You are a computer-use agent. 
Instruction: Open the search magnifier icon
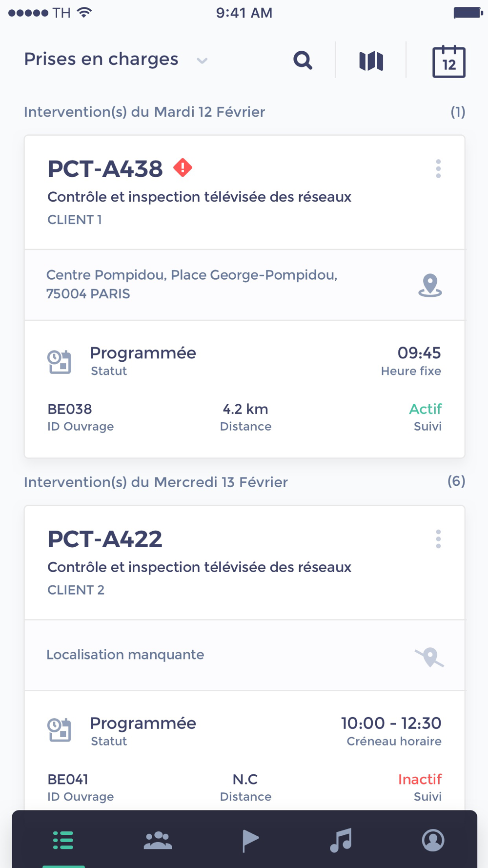tap(303, 61)
